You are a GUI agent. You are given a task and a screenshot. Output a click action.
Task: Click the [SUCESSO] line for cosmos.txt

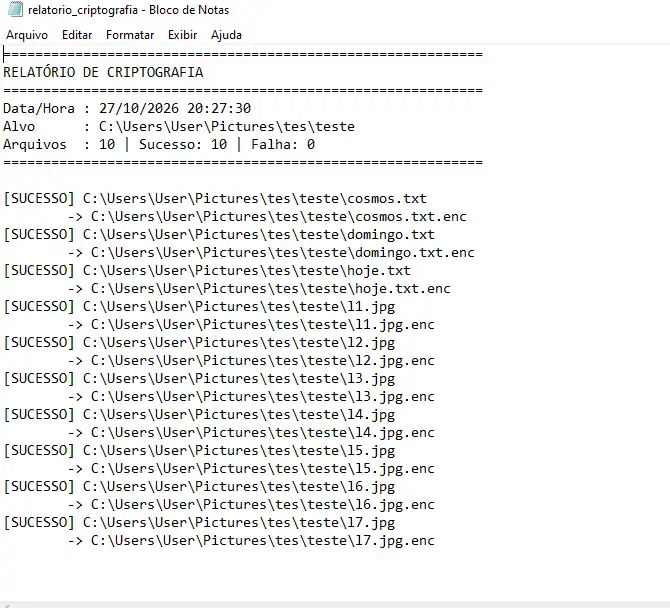[215, 199]
